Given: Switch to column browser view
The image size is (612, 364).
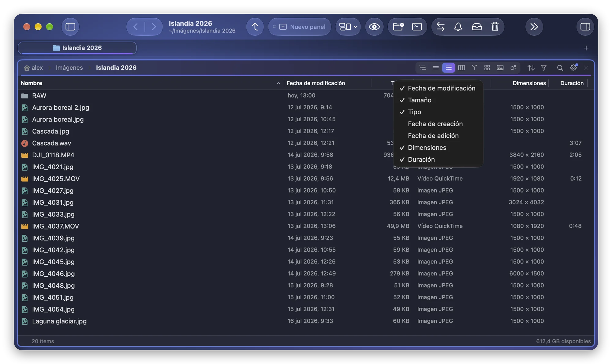Looking at the screenshot, I should [x=461, y=68].
